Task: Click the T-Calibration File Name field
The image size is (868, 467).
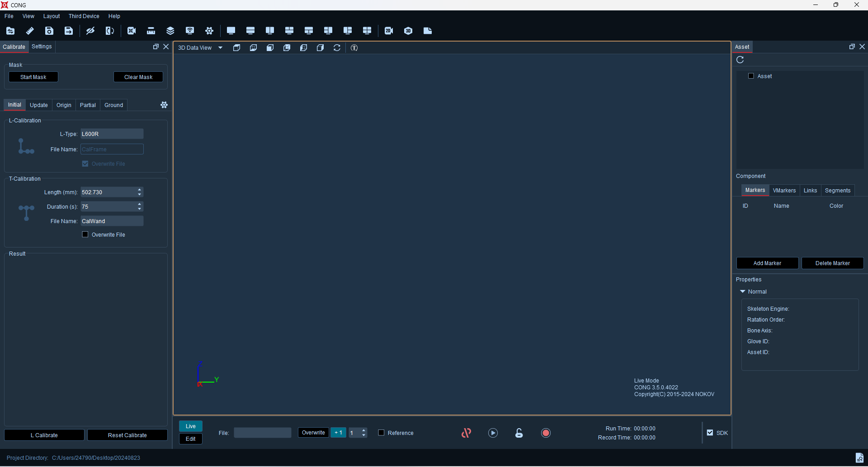Action: click(x=112, y=221)
